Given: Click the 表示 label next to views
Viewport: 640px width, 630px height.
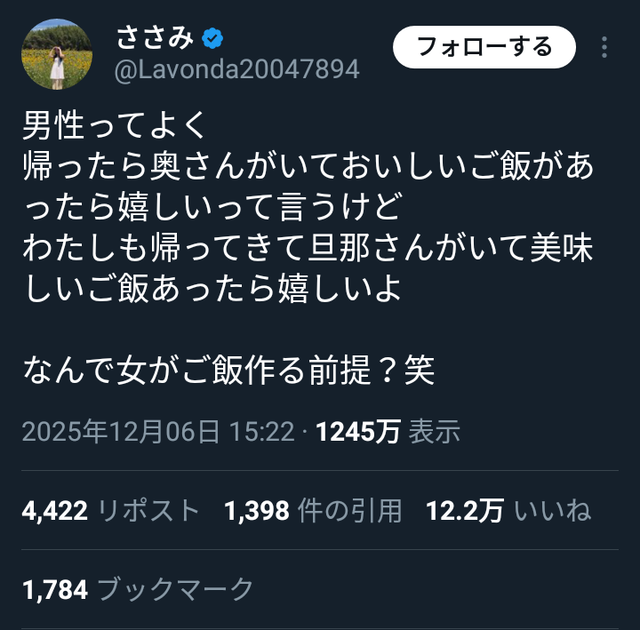Looking at the screenshot, I should (435, 431).
